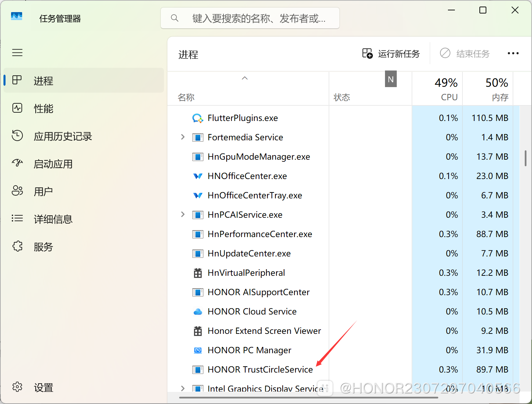Click the HONOR PC Manager icon
This screenshot has width=532, height=404.
coord(198,350)
